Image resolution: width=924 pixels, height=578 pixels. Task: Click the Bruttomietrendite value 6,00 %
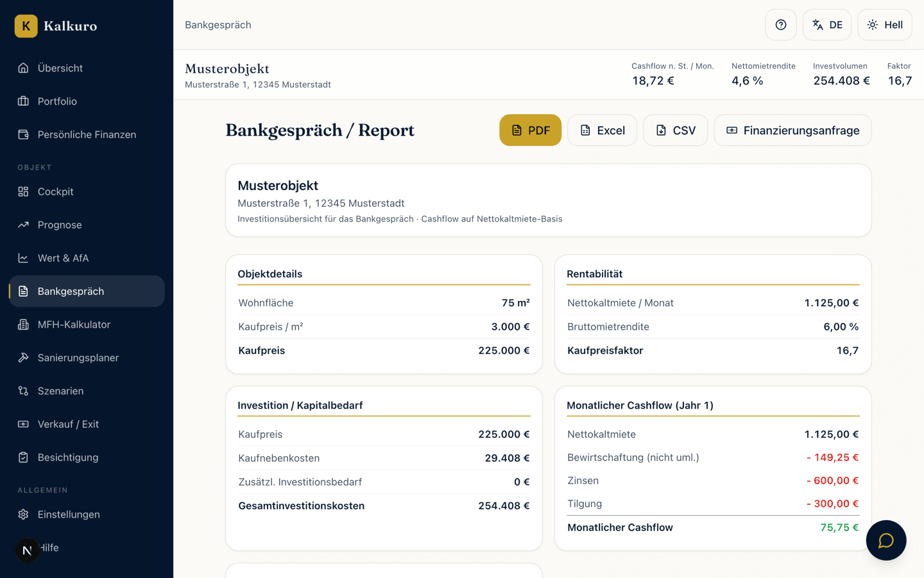[841, 327]
